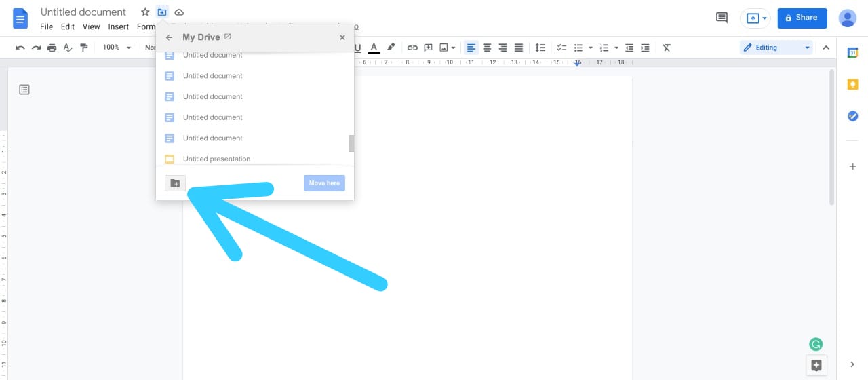This screenshot has height=380, width=868.
Task: Show the document outline
Action: pyautogui.click(x=24, y=90)
